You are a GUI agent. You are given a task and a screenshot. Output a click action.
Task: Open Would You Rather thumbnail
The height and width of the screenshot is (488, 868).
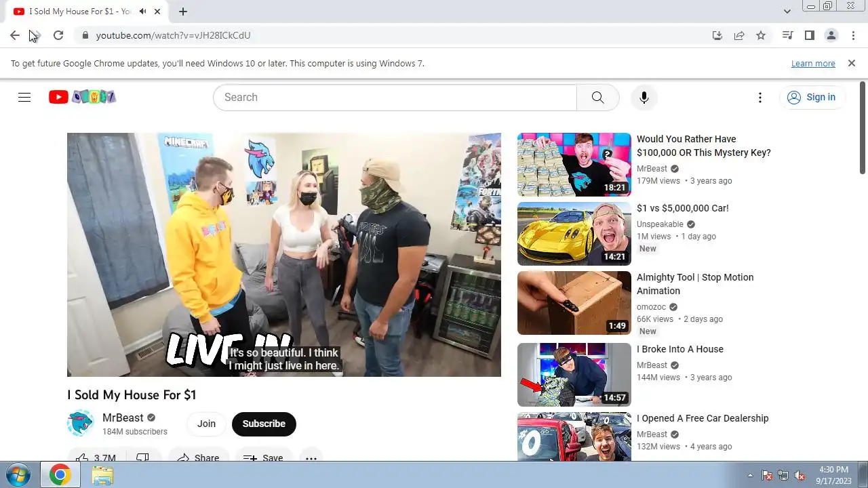574,165
